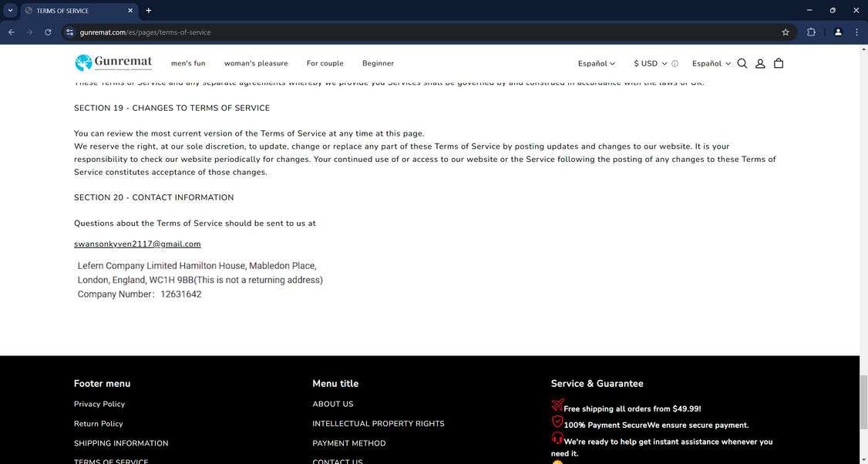Screen dimensions: 868x464
Task: Click the info circle beside USD
Action: coord(675,64)
